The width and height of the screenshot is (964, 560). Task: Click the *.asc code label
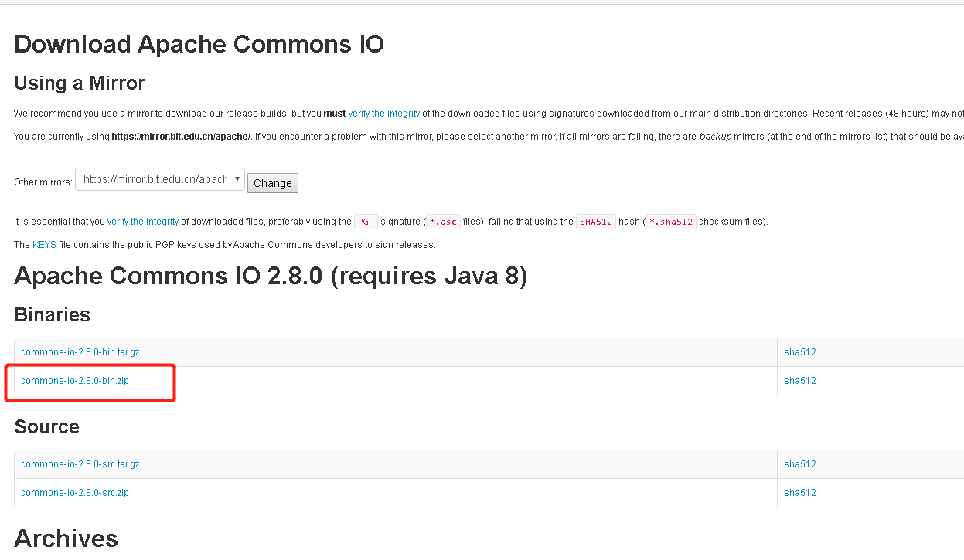tap(443, 222)
